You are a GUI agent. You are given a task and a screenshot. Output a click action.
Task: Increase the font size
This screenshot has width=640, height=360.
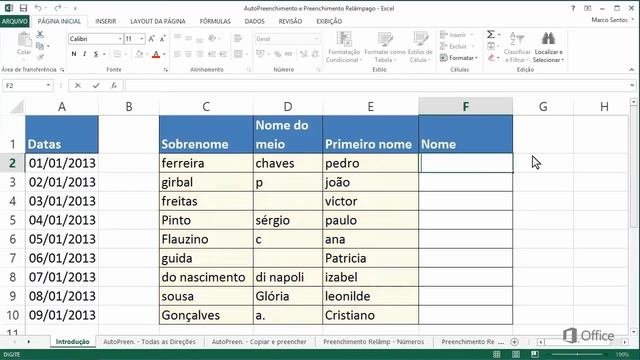point(151,39)
